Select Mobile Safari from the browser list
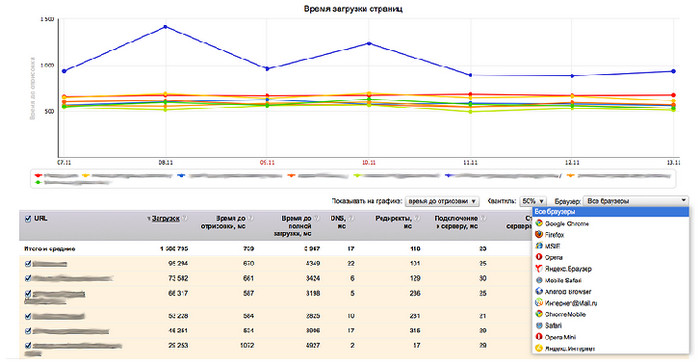Screen dimensions: 700x364 tap(562, 280)
